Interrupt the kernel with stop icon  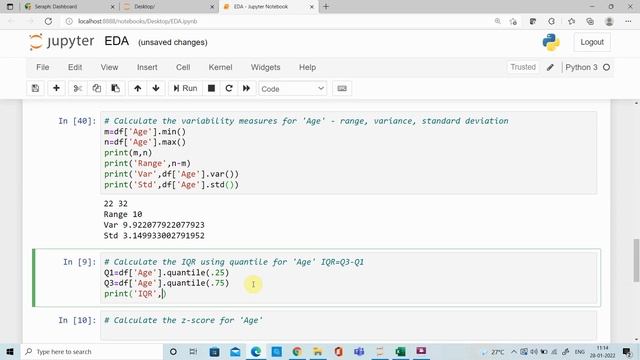211,89
